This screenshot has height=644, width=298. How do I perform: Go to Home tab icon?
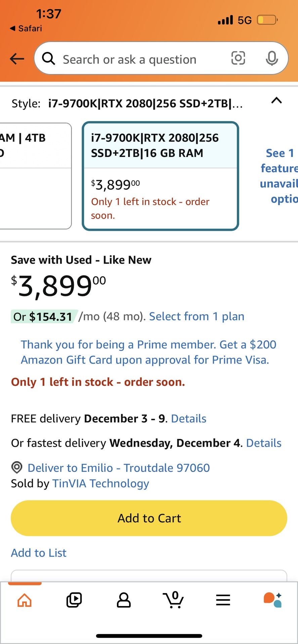click(25, 600)
